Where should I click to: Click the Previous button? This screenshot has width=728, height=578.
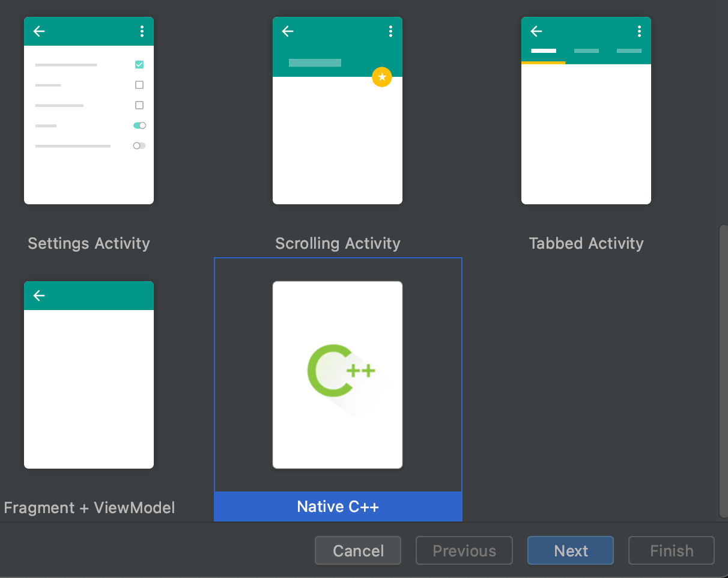[x=464, y=550]
